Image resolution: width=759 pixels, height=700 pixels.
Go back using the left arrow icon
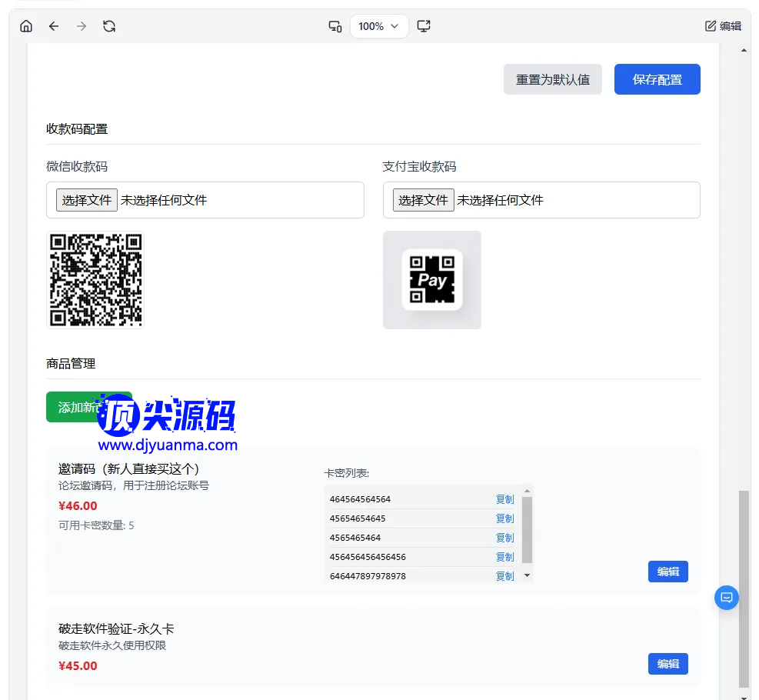[54, 26]
